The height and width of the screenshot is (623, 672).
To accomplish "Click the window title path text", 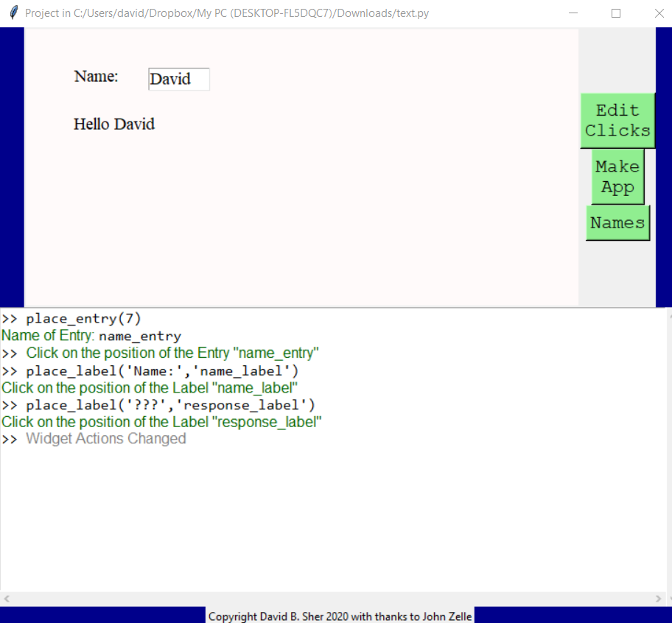I will point(227,13).
